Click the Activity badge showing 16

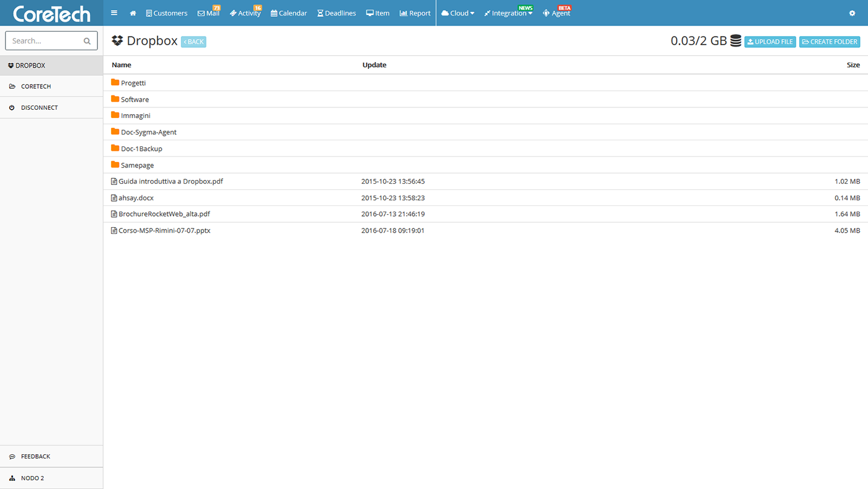[258, 7]
